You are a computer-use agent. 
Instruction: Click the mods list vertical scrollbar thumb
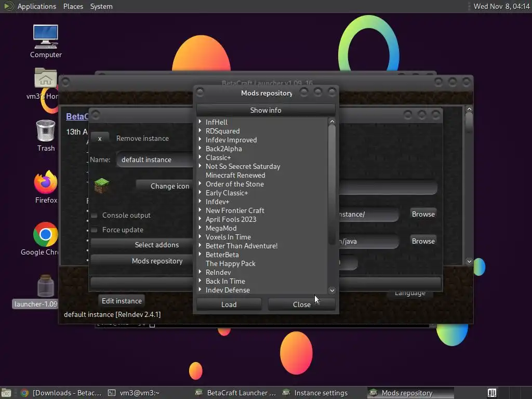tap(332, 185)
